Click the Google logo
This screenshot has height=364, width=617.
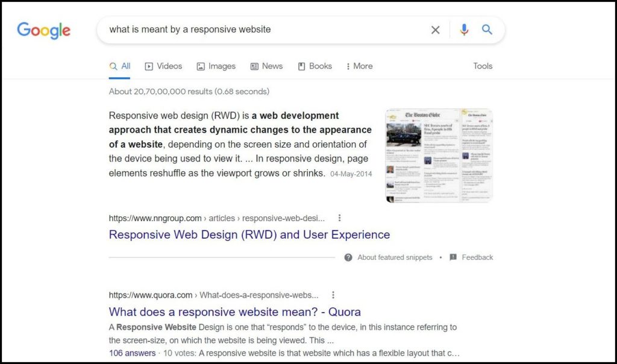click(x=43, y=30)
